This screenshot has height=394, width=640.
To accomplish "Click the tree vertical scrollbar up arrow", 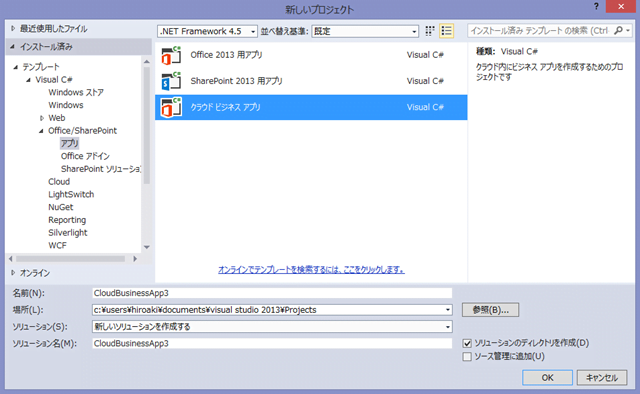I will (147, 62).
